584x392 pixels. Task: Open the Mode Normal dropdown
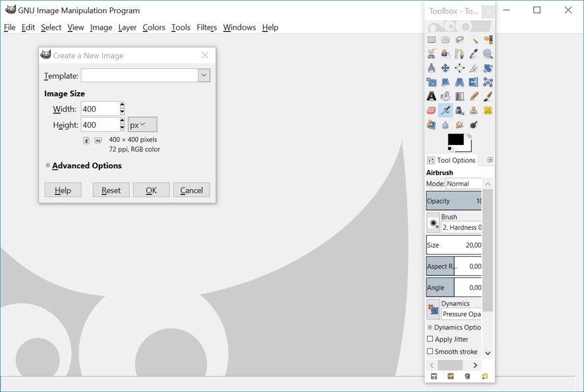coord(463,184)
